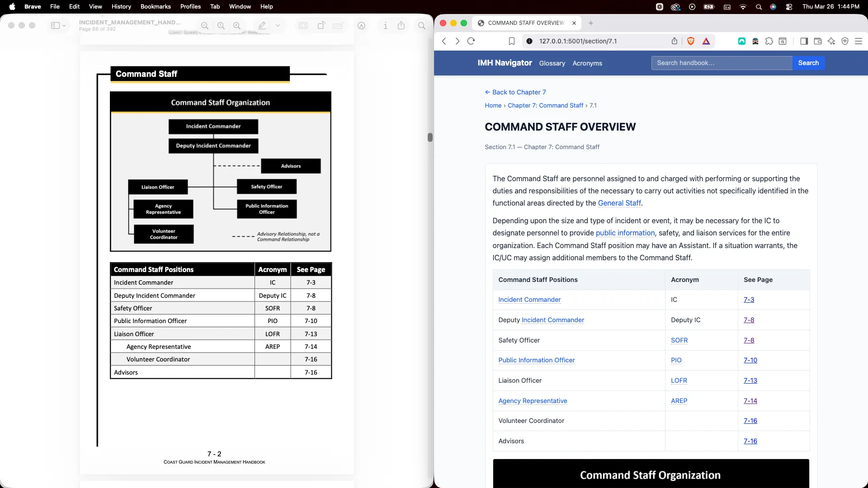This screenshot has width=868, height=488.
Task: Open the Brave hamburger menu
Action: pos(859,41)
